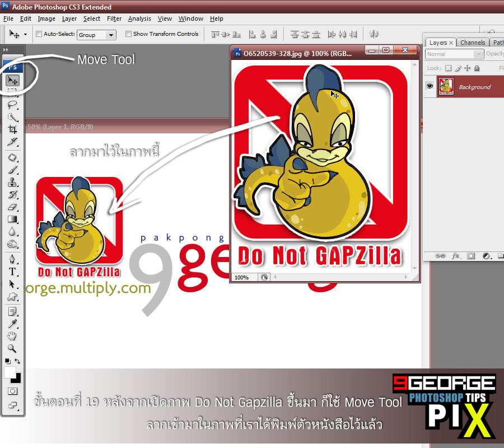Switch to the Channels tab
Screen dimensions: 504x448
(x=473, y=43)
